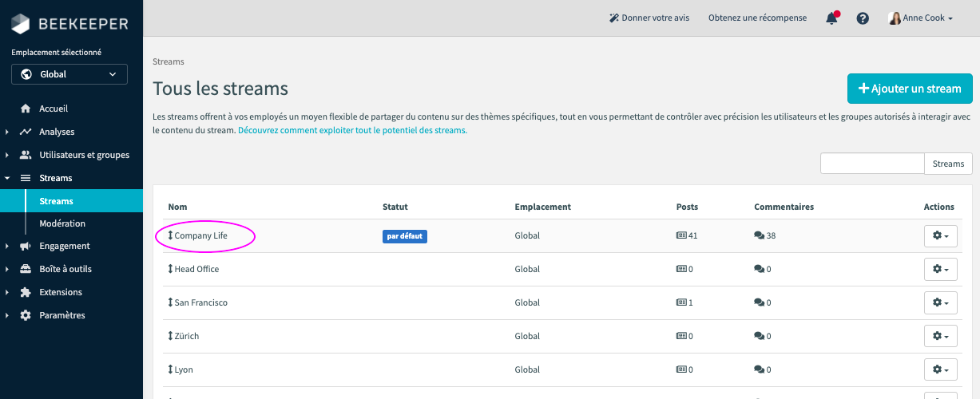Click the Engagement megaphone icon
980x399 pixels.
26,246
